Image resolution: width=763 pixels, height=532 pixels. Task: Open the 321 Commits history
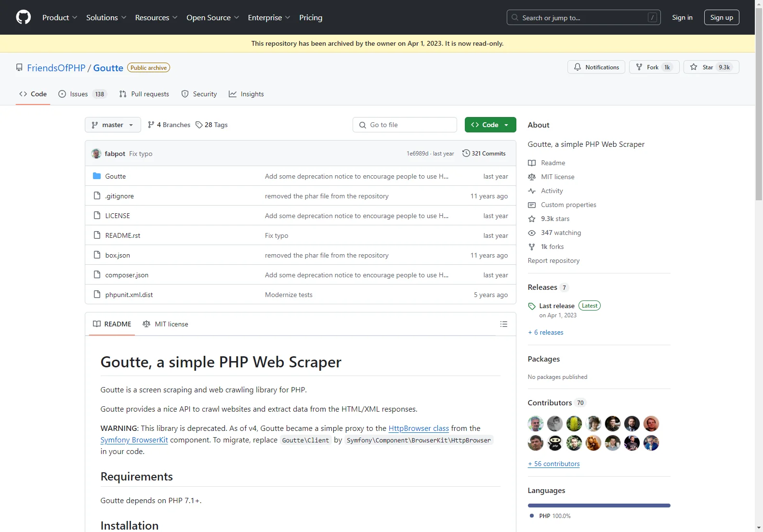(x=484, y=154)
